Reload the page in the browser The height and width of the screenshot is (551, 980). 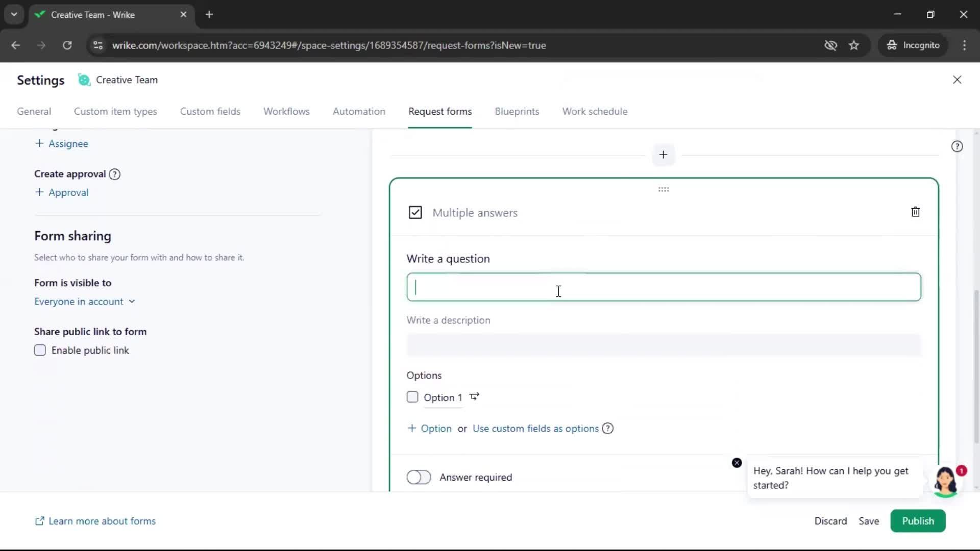click(x=67, y=45)
